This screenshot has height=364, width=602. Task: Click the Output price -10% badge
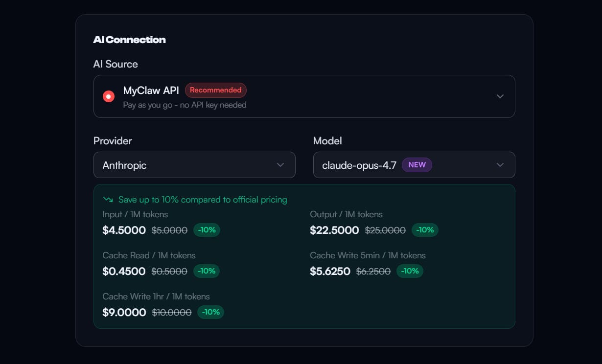[425, 230]
